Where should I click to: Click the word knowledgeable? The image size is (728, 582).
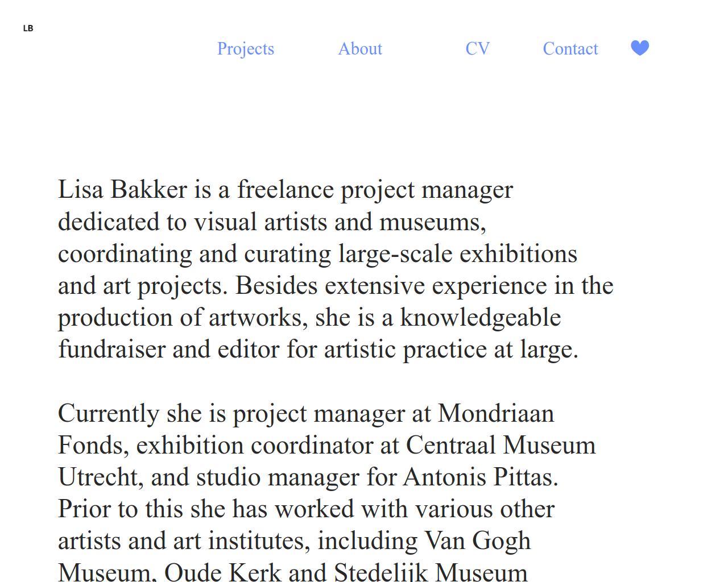[481, 318]
